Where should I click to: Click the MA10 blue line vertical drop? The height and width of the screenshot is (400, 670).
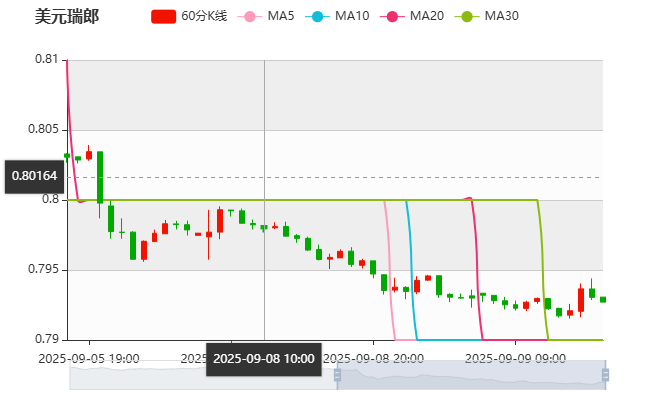(x=411, y=269)
